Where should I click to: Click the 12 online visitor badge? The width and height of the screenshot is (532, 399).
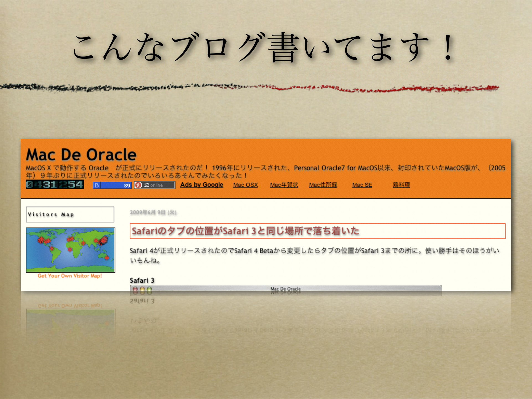click(155, 185)
